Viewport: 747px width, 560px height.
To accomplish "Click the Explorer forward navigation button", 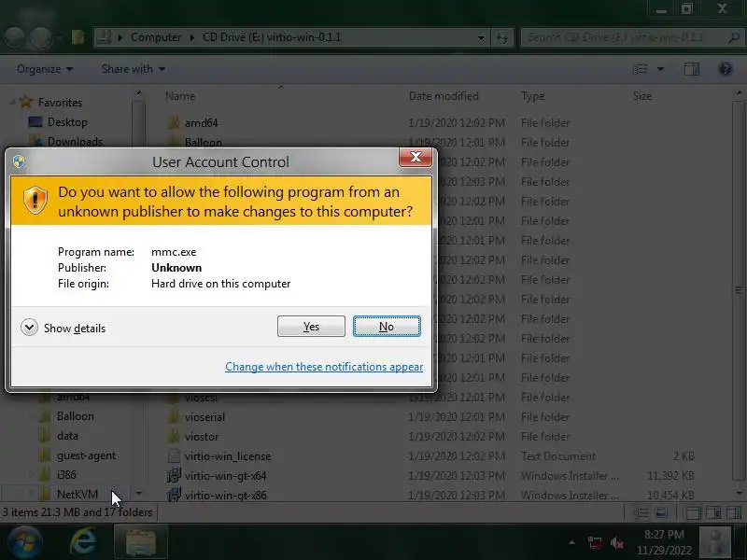I will click(41, 37).
